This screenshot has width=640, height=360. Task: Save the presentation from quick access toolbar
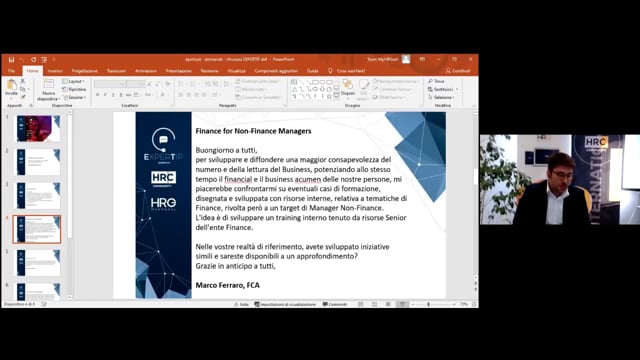(11, 60)
